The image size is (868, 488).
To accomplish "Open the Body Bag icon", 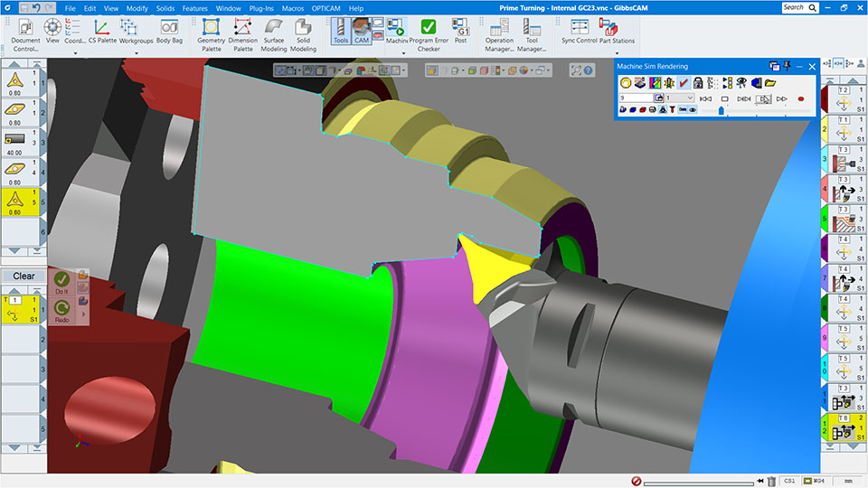I will [x=169, y=31].
